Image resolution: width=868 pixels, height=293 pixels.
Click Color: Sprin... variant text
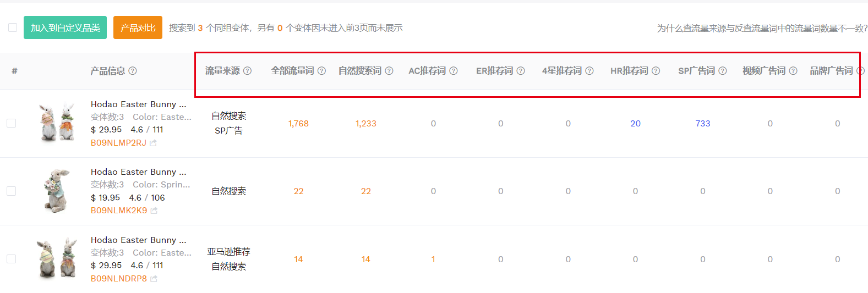coord(161,185)
